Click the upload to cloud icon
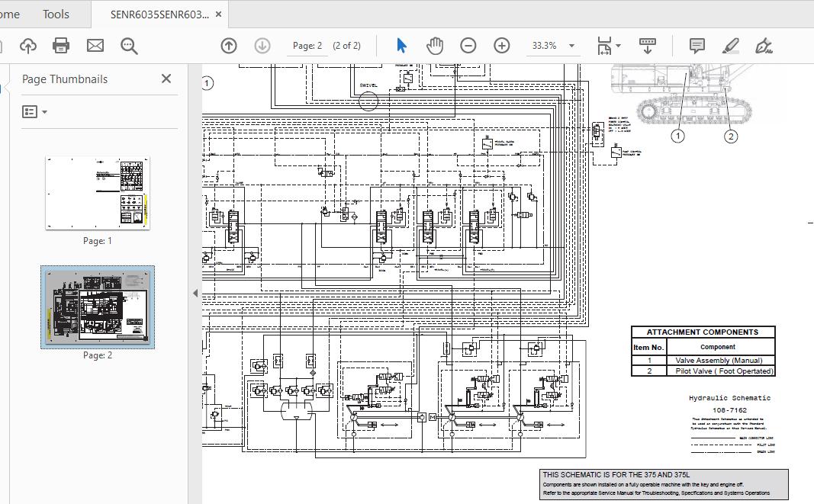Screen dimensions: 814x504 point(27,46)
